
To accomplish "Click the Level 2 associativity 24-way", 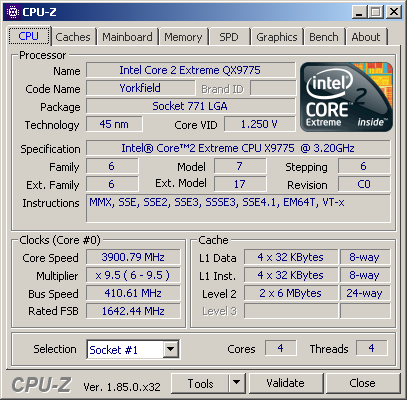I will pos(365,293).
